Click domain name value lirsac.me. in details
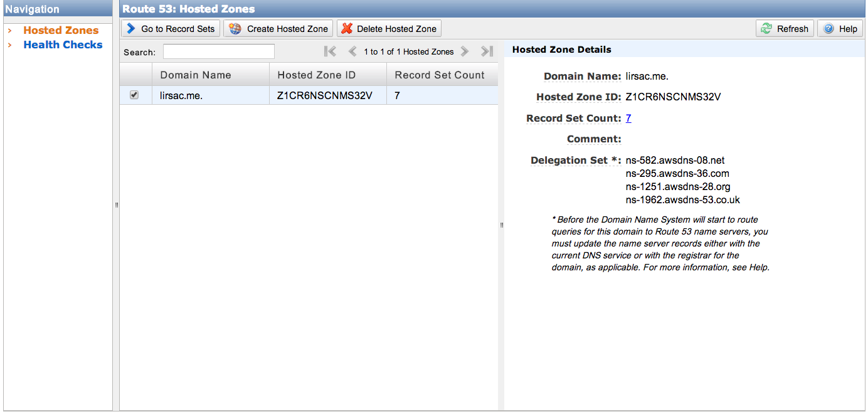Viewport: 868px width, 414px height. click(x=647, y=77)
